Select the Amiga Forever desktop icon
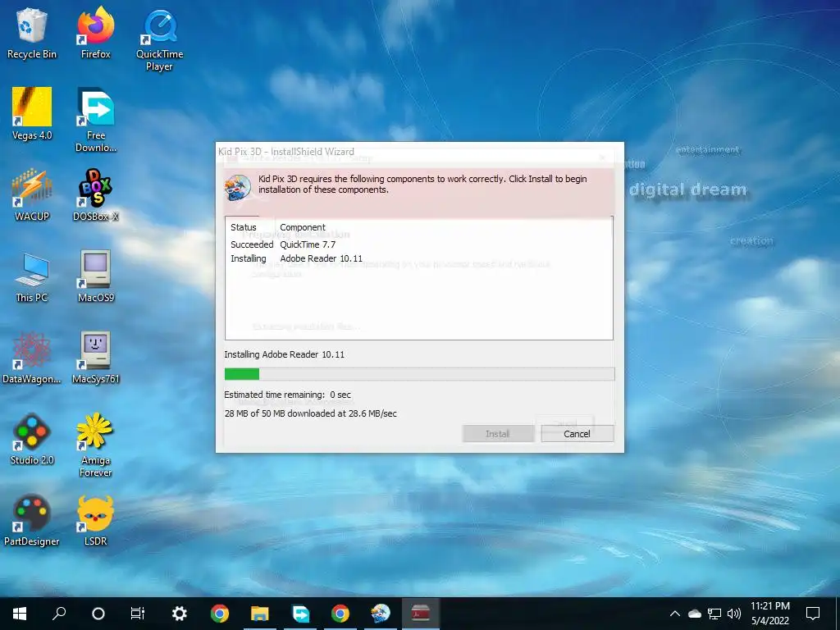The image size is (840, 630). pyautogui.click(x=95, y=445)
